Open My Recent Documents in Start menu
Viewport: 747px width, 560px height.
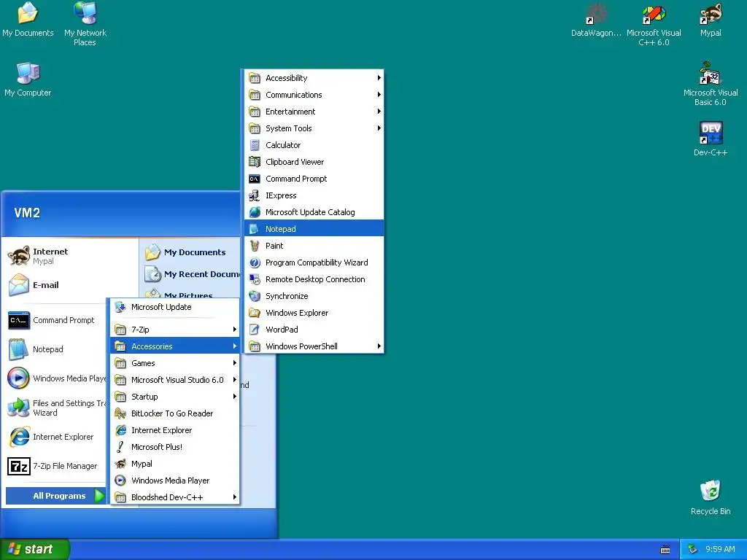click(x=190, y=274)
